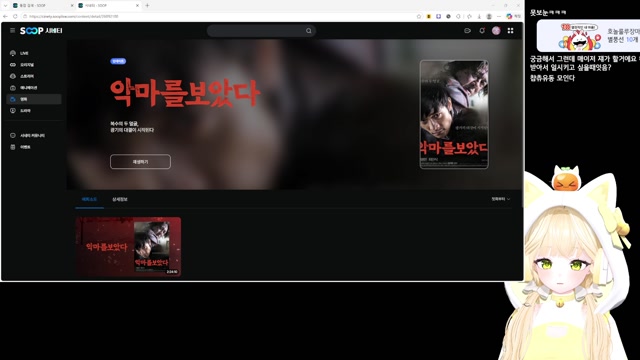Open the four-square apps grid icon

pyautogui.click(x=510, y=31)
